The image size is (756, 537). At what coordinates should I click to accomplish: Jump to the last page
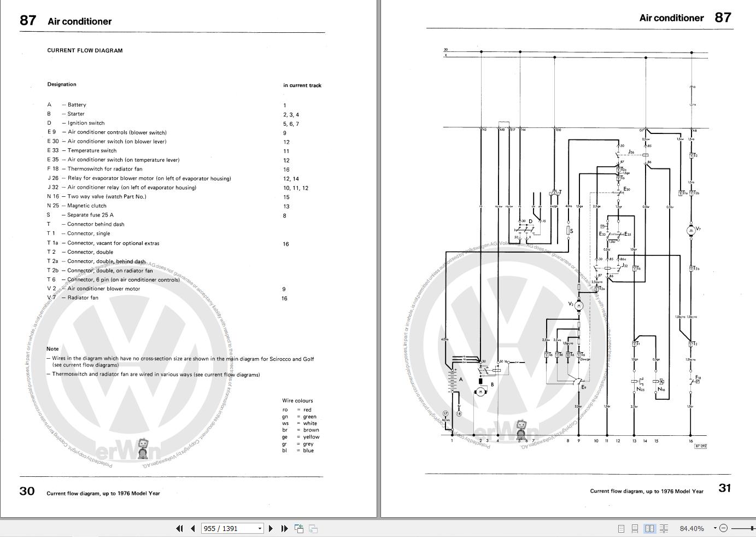pos(284,528)
